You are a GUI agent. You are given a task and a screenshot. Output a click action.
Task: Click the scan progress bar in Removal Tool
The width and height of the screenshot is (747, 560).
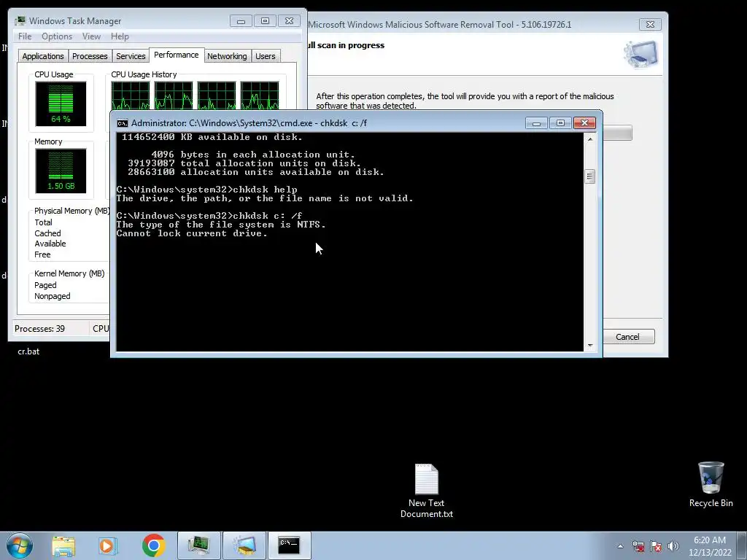pyautogui.click(x=617, y=133)
